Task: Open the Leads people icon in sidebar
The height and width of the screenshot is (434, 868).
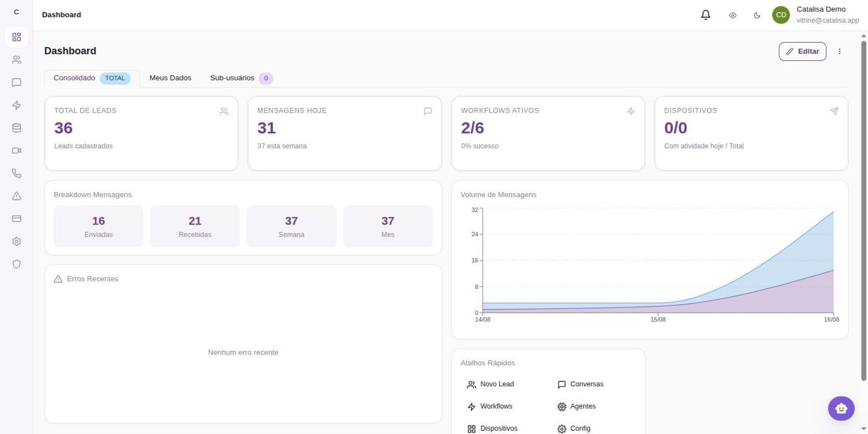Action: [x=17, y=60]
